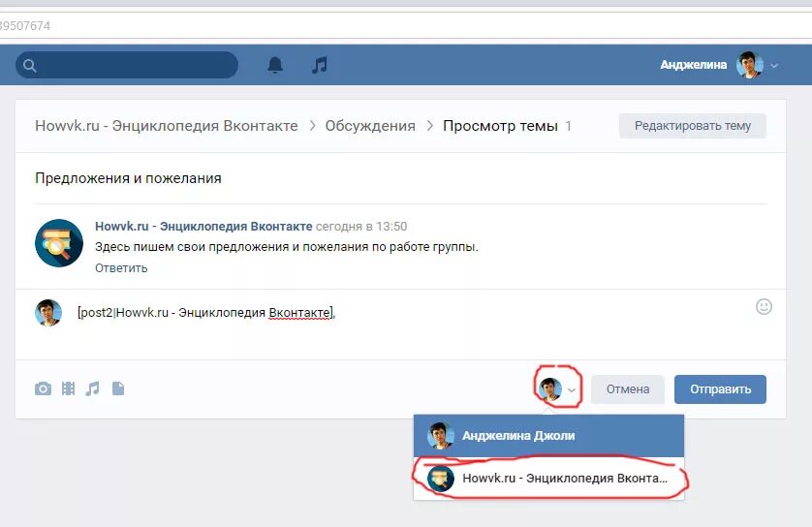Click Отправить button

tap(720, 389)
